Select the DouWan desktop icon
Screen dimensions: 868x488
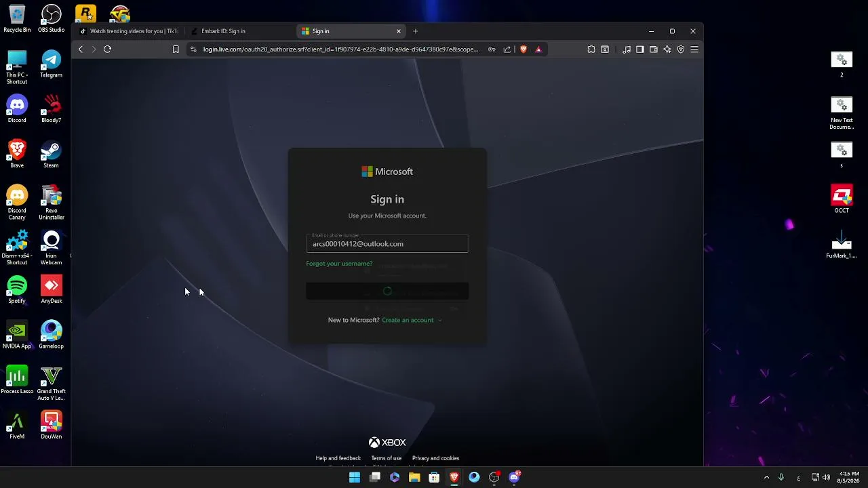pos(52,426)
